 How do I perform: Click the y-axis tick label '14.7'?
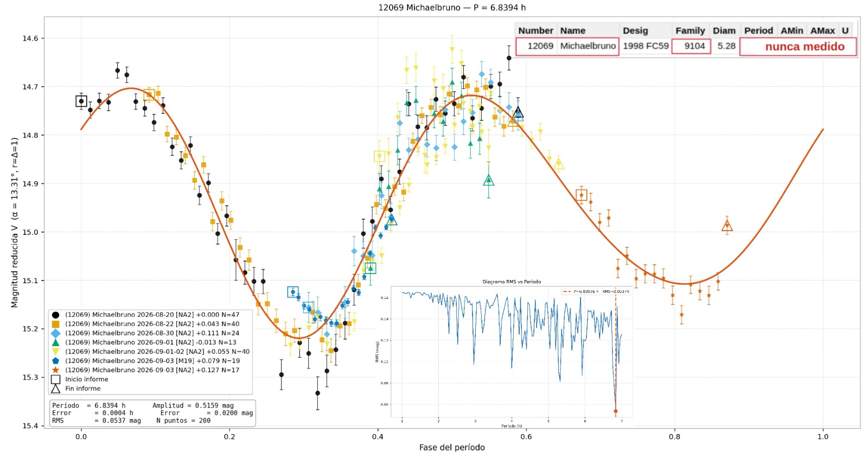pyautogui.click(x=30, y=87)
